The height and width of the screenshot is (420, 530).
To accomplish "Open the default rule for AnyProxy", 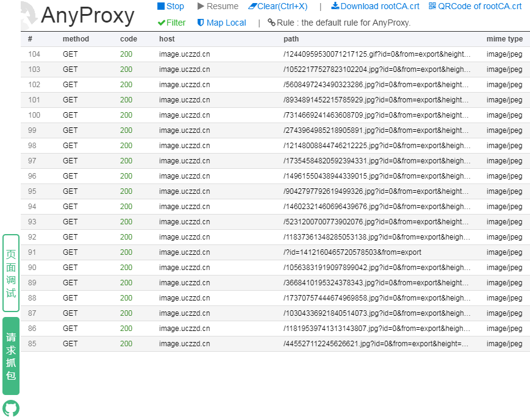I will [x=339, y=23].
